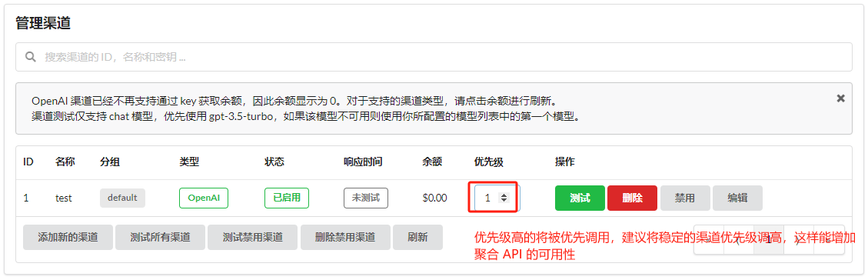Screen dimensions: 868x280
Task: Sort by the 余额 column header
Action: coord(432,162)
